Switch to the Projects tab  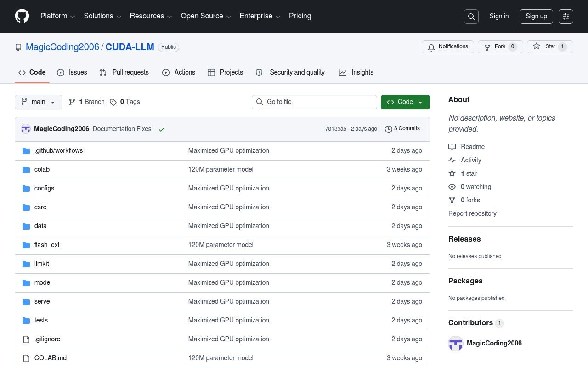pos(225,72)
